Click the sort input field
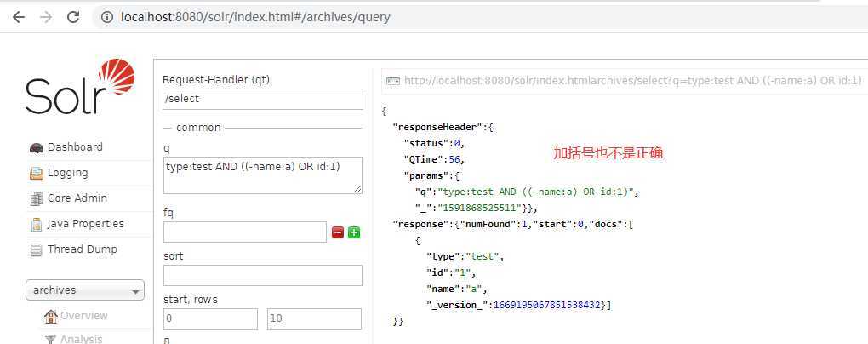This screenshot has width=868, height=344. point(262,275)
